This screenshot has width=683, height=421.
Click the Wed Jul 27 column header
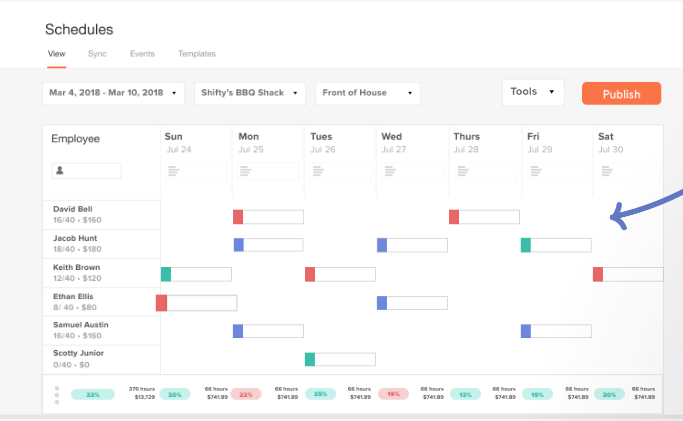click(x=394, y=143)
